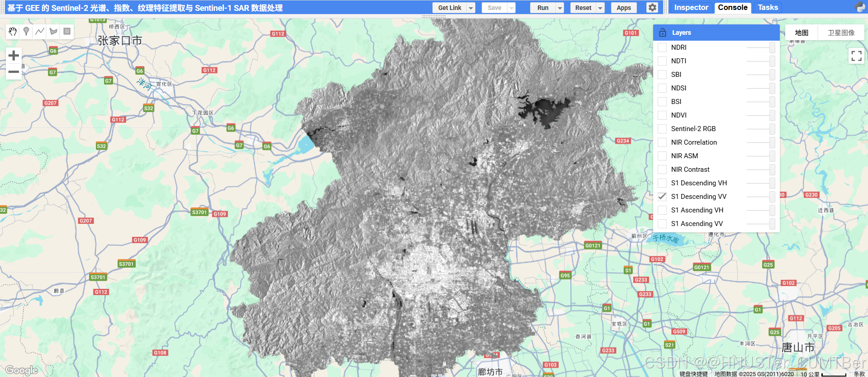This screenshot has width=868, height=377.
Task: Select the draw line tool
Action: click(40, 31)
